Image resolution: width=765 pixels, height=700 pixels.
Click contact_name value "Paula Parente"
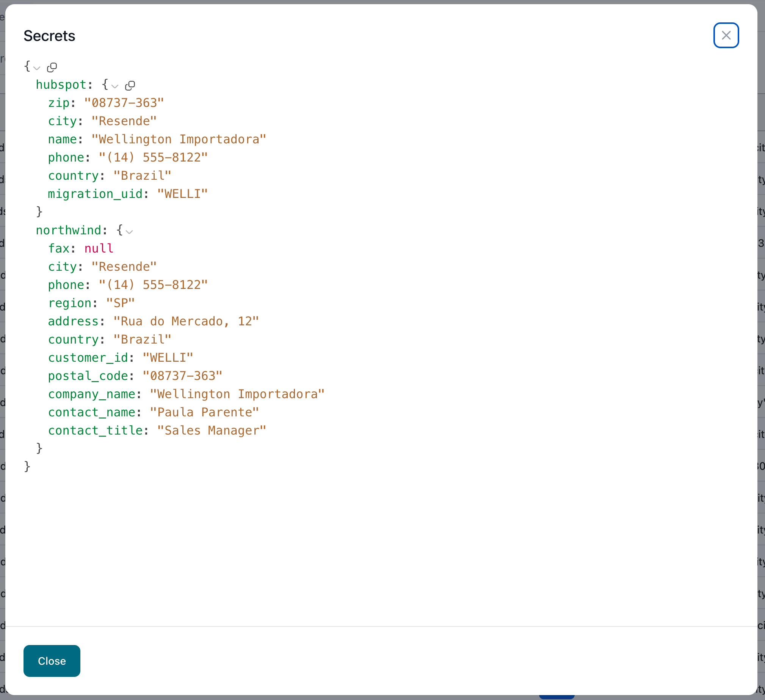pos(204,412)
